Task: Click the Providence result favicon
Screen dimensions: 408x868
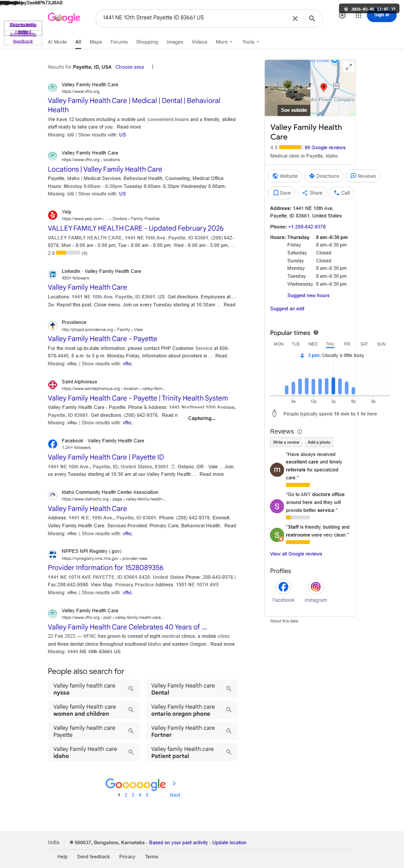Action: click(52, 326)
